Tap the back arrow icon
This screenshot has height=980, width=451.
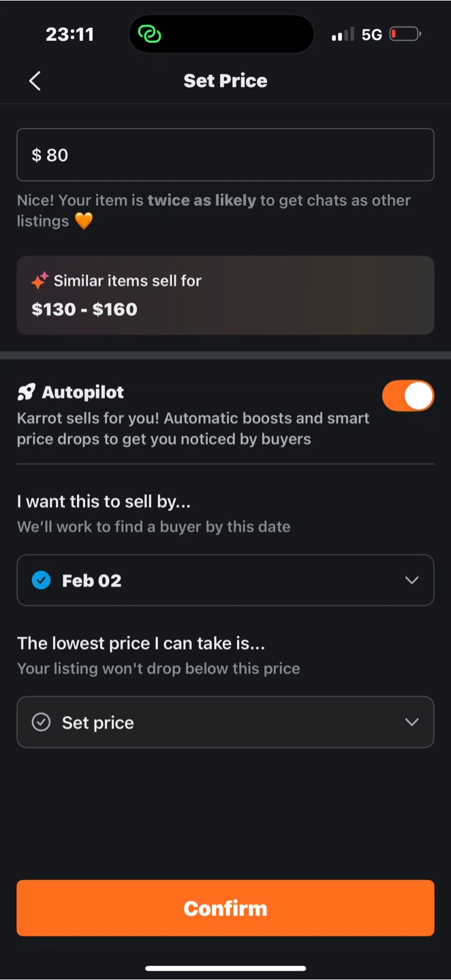35,81
